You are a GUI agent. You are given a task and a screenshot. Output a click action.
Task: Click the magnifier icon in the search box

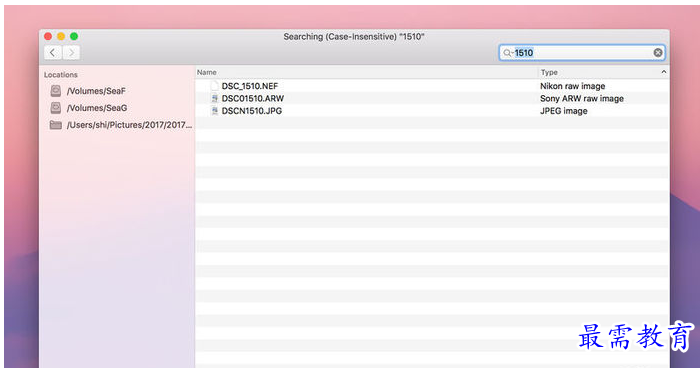pyautogui.click(x=507, y=53)
